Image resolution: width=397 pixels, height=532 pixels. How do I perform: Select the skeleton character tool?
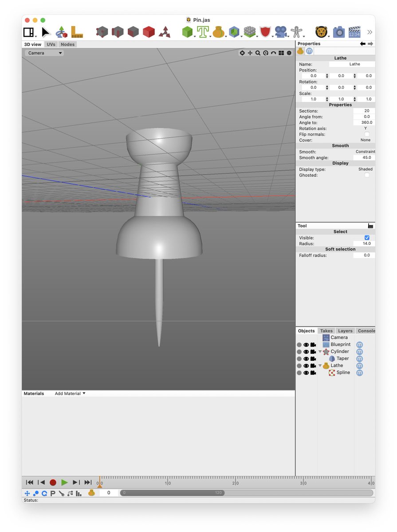pyautogui.click(x=296, y=32)
